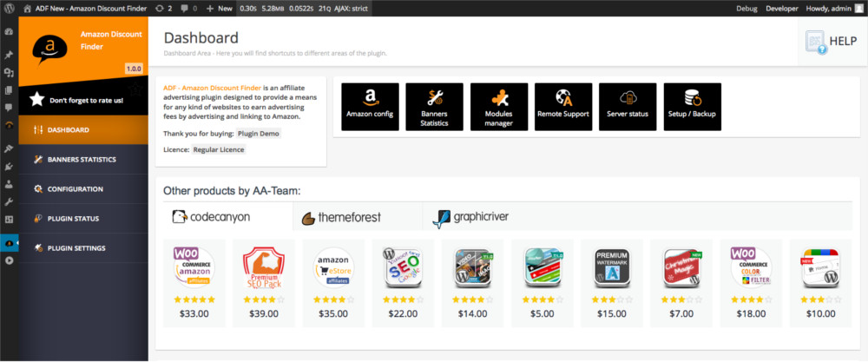The width and height of the screenshot is (868, 362).
Task: Open Posts via the pushpin icon
Action: pos(9,56)
